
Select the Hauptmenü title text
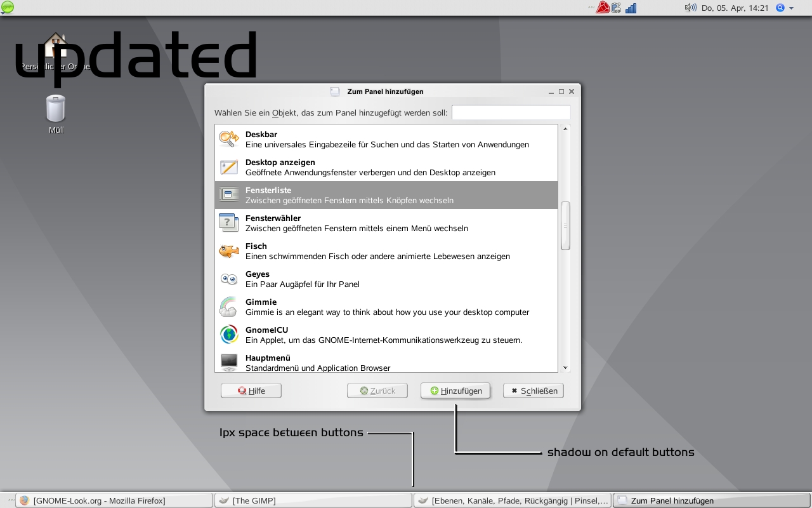coord(268,358)
